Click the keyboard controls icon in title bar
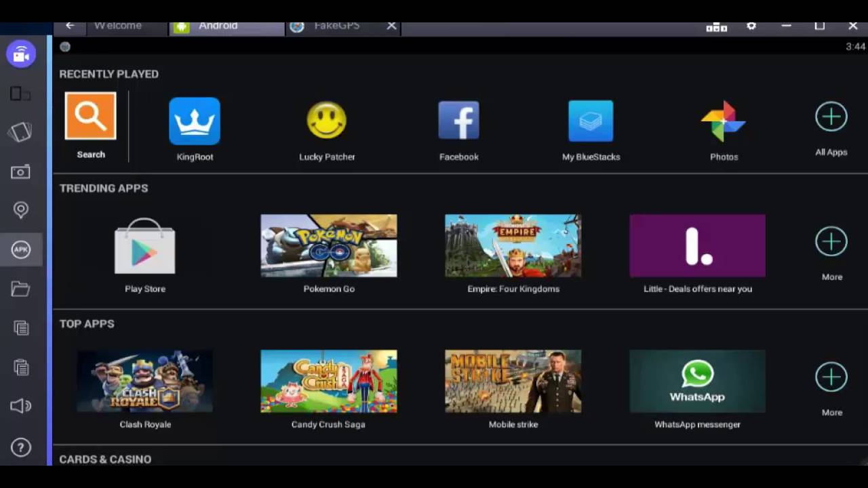 (717, 27)
